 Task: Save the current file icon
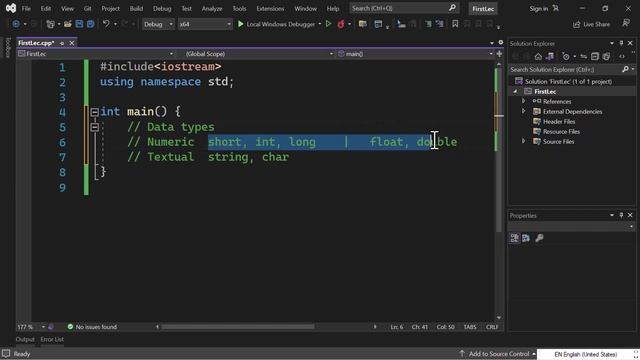tap(79, 24)
